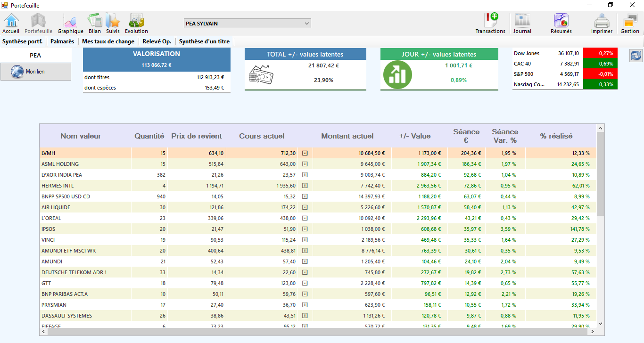The image size is (644, 343).
Task: Click the info icon in the DASSAULT SYSTEMES row
Action: point(305,316)
